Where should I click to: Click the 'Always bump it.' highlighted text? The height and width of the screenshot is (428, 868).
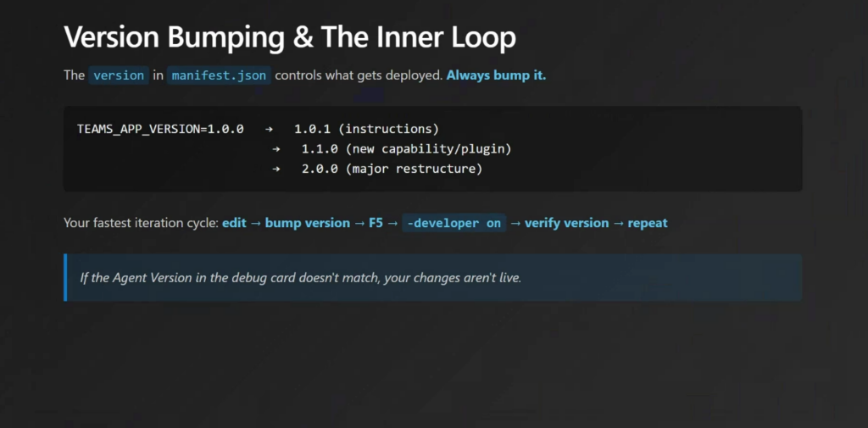click(x=496, y=75)
